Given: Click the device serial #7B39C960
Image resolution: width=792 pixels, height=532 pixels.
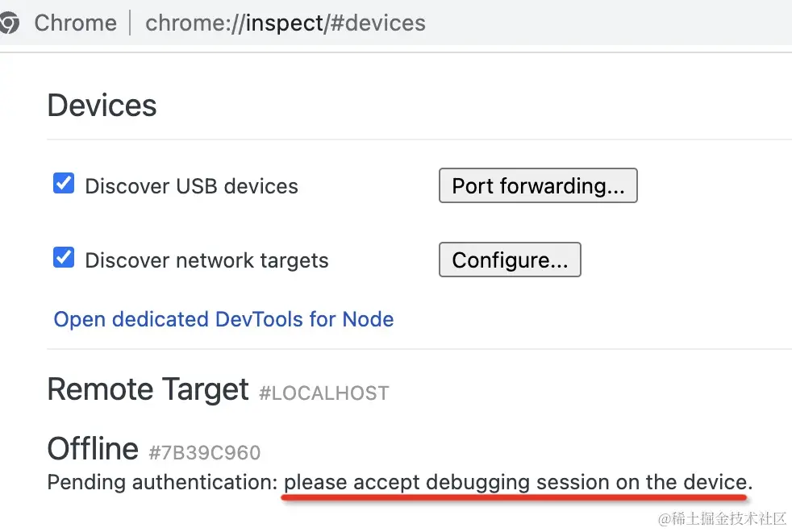Looking at the screenshot, I should coord(204,452).
